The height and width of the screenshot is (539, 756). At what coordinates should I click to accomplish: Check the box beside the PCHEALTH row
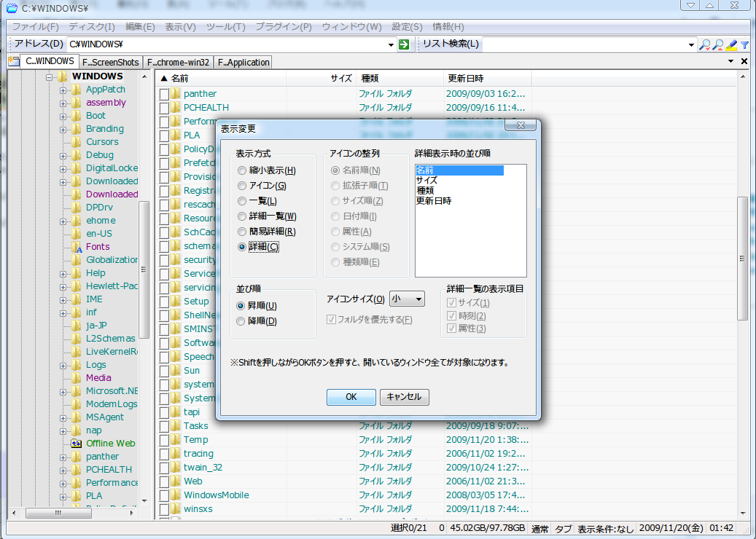[x=164, y=107]
